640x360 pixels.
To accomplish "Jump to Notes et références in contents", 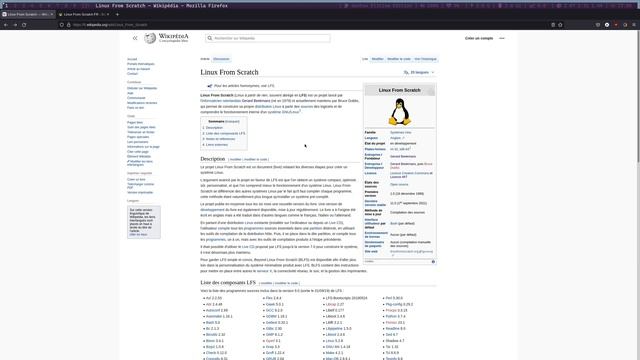I will coord(219,139).
